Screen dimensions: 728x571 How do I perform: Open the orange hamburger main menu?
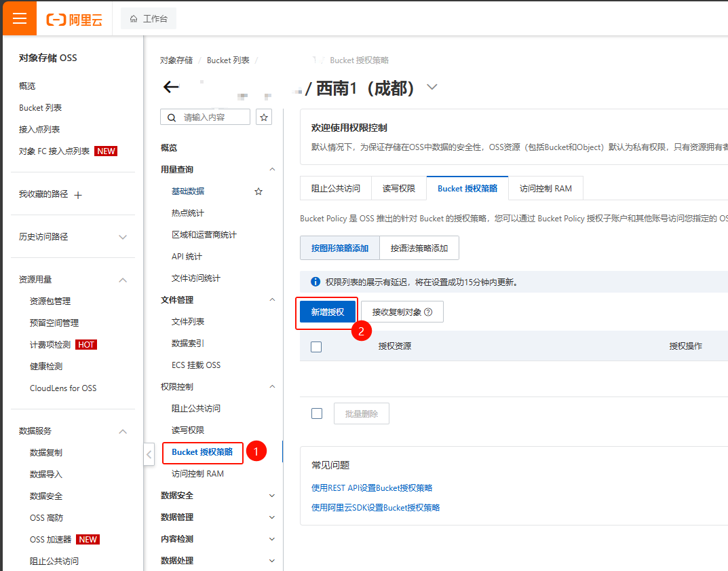pyautogui.click(x=20, y=18)
